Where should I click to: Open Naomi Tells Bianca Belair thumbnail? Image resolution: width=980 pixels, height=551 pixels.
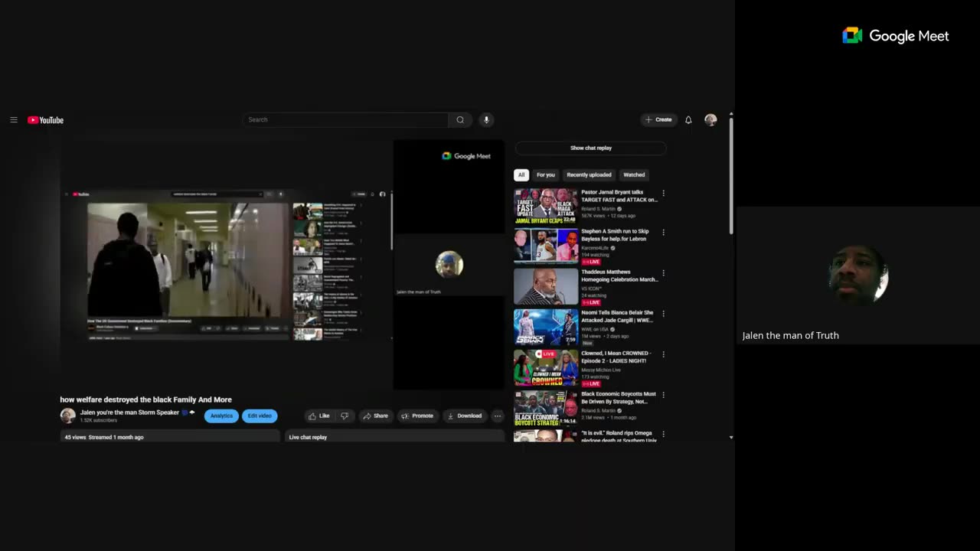(546, 328)
